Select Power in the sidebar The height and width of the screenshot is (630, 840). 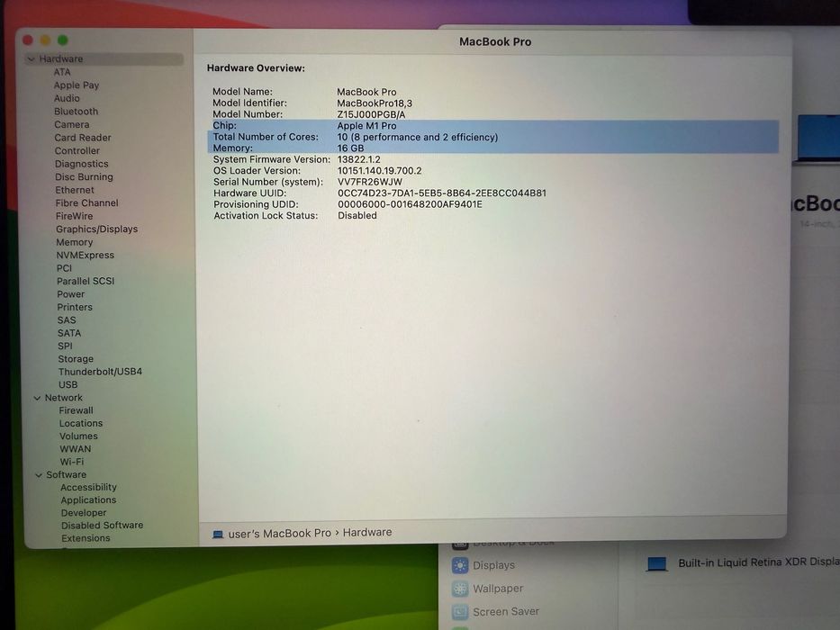pos(71,294)
